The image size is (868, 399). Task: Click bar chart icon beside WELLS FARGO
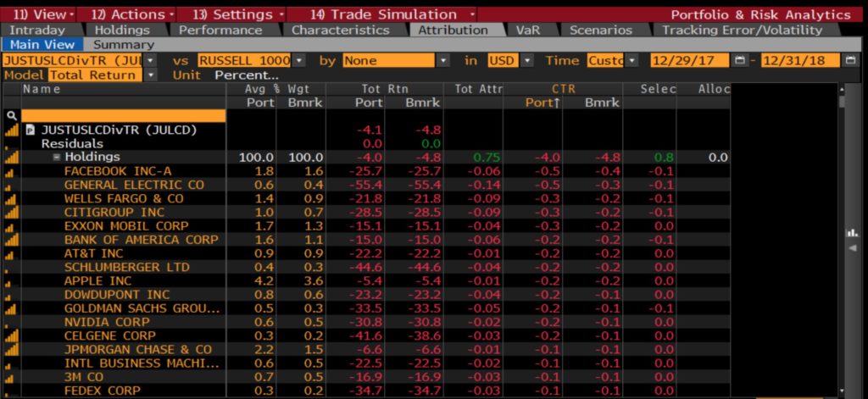click(10, 198)
